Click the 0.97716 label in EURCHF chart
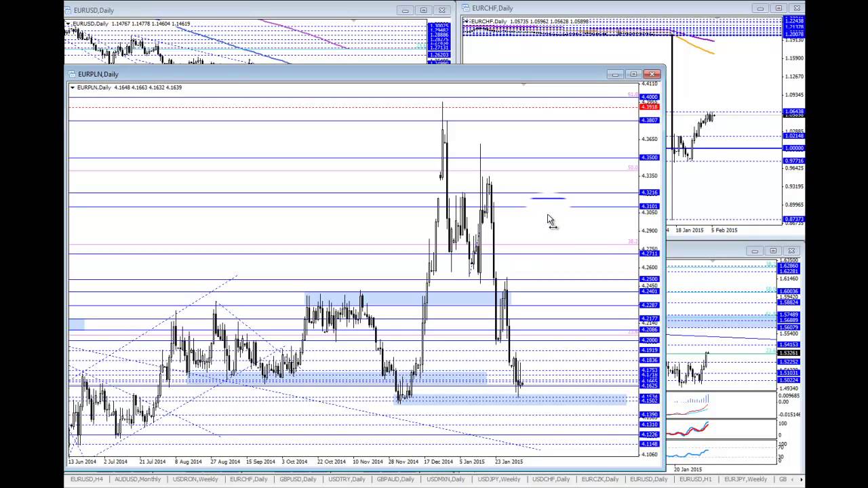 [x=793, y=161]
